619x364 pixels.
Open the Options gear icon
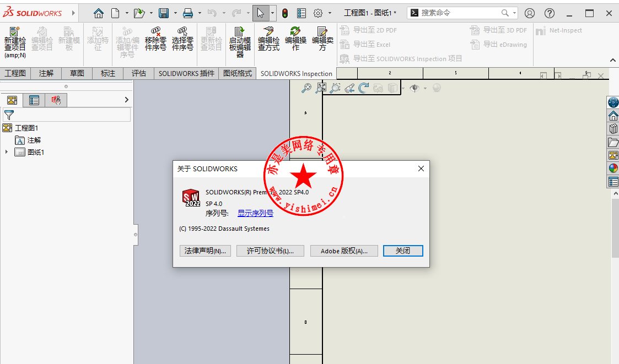click(x=318, y=13)
